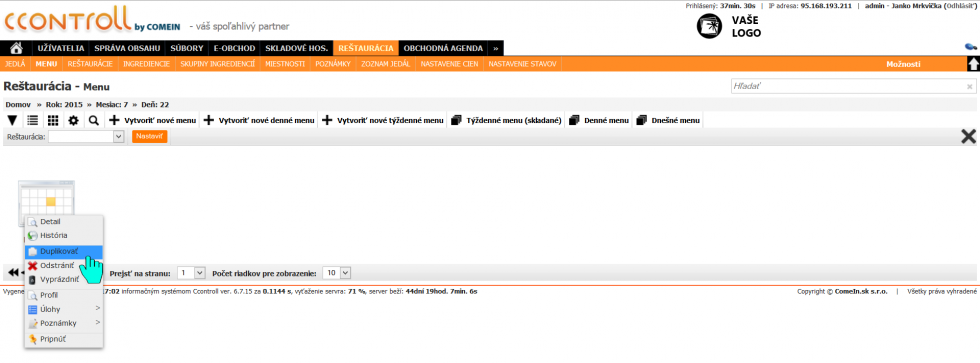This screenshot has height=363, width=980.
Task: Open the INGREDIENCIE submenu item
Action: [146, 64]
